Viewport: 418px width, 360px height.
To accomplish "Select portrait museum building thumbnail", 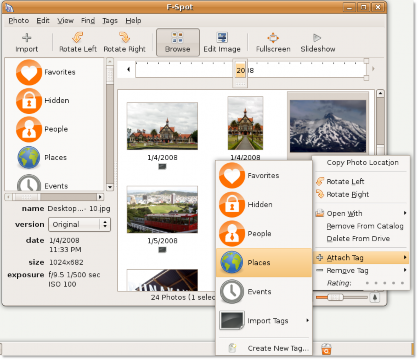I will pos(245,123).
